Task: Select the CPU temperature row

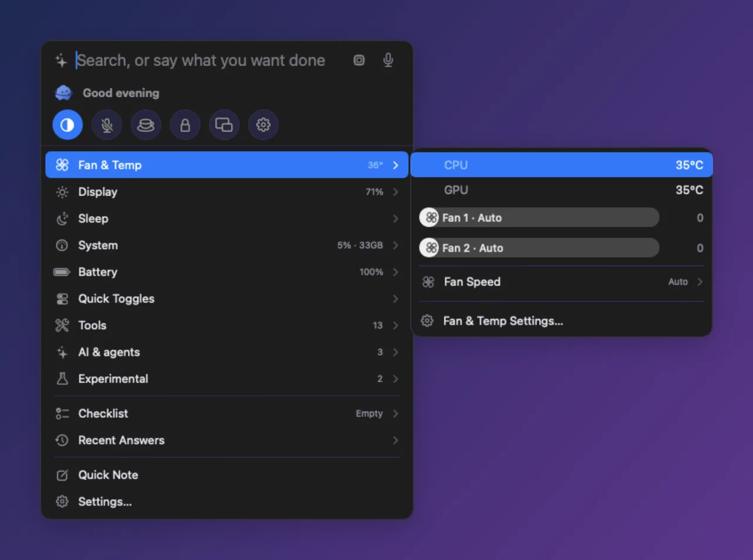Action: click(562, 165)
